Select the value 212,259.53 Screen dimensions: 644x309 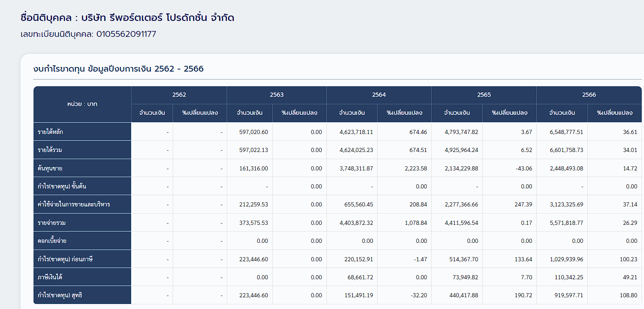(253, 205)
